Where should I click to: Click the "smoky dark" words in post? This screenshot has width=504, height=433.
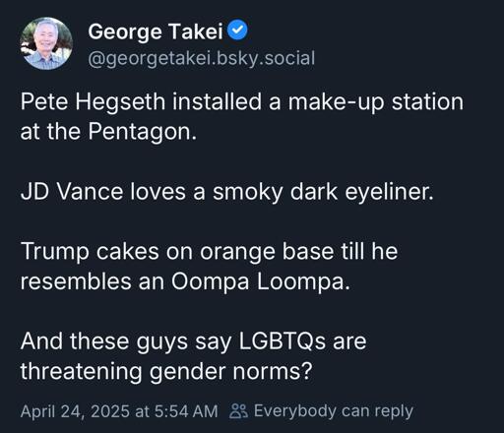[275, 192]
